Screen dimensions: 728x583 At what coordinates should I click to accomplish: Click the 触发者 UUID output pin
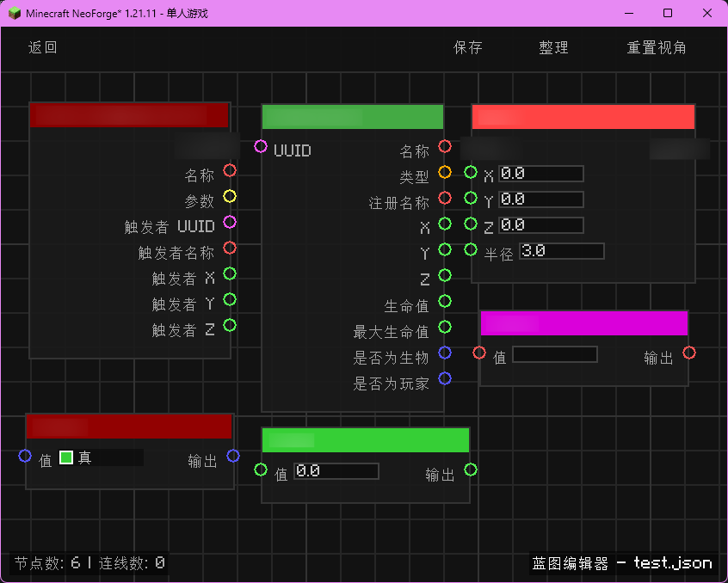click(x=230, y=223)
